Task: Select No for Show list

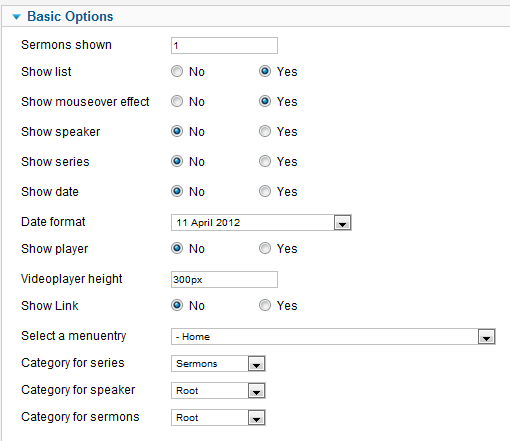Action: tap(177, 71)
